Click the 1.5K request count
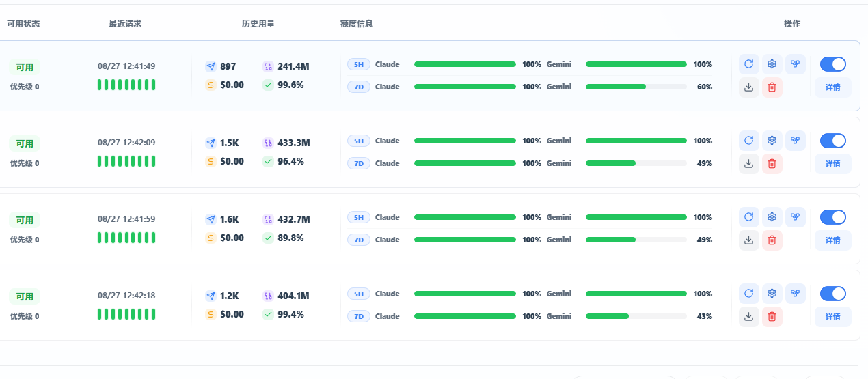 (230, 143)
